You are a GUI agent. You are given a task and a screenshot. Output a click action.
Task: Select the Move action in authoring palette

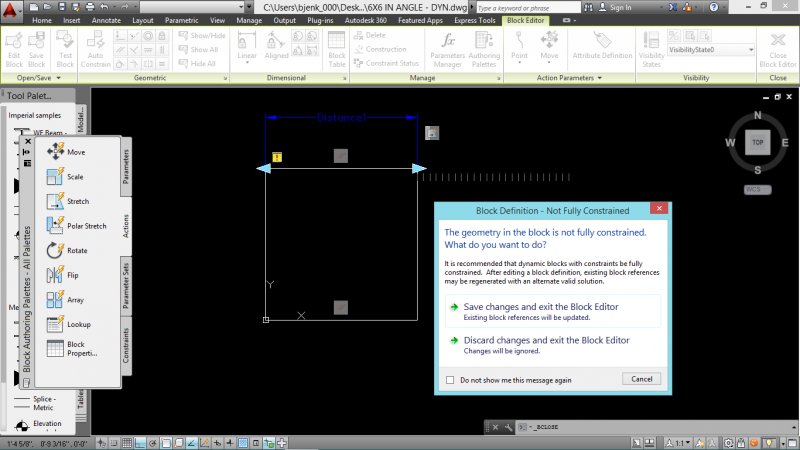click(x=66, y=152)
